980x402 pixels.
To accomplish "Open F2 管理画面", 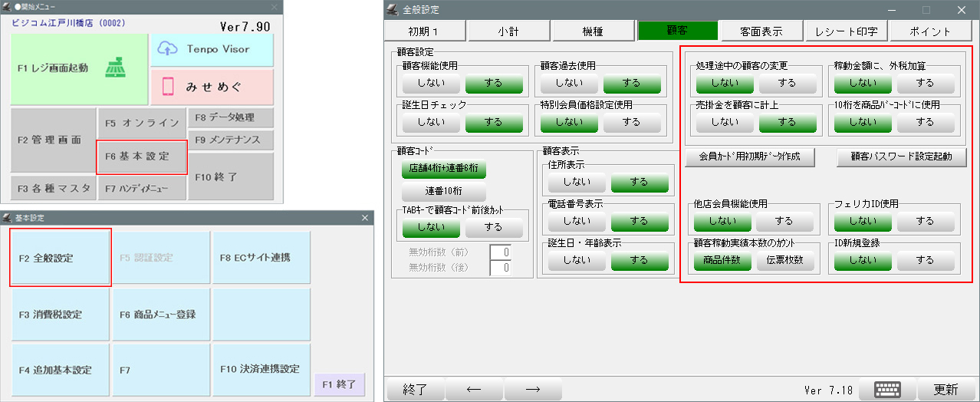I will 53,140.
